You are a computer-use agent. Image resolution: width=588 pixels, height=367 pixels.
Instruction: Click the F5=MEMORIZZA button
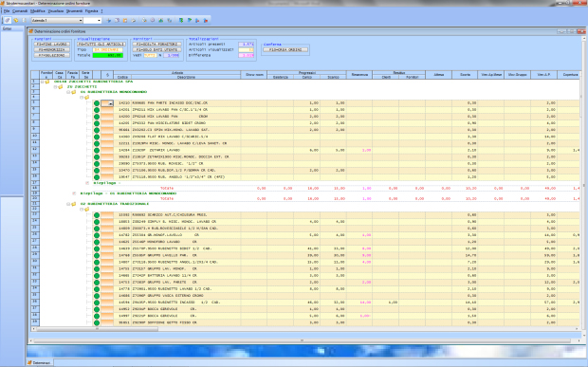tap(52, 50)
